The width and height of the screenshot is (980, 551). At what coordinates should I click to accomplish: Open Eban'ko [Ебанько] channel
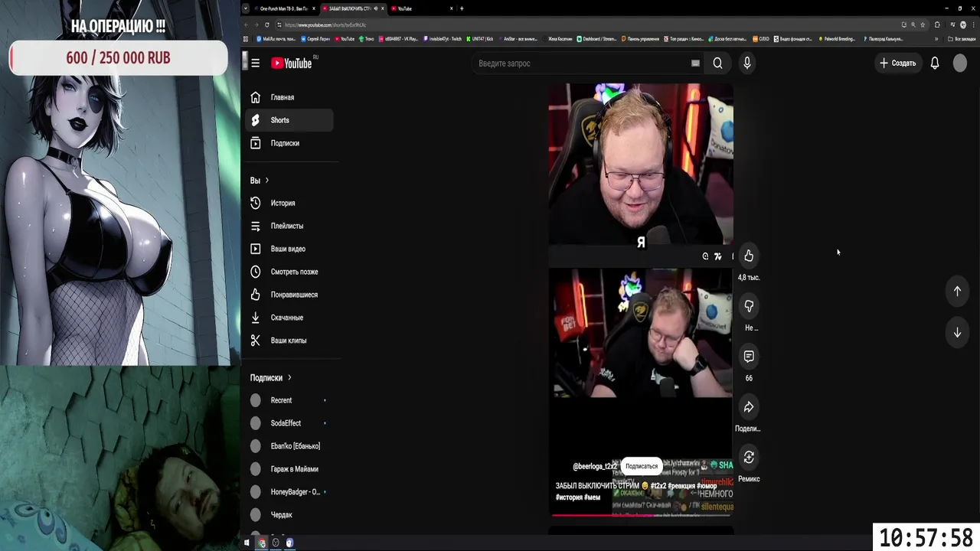(289, 446)
